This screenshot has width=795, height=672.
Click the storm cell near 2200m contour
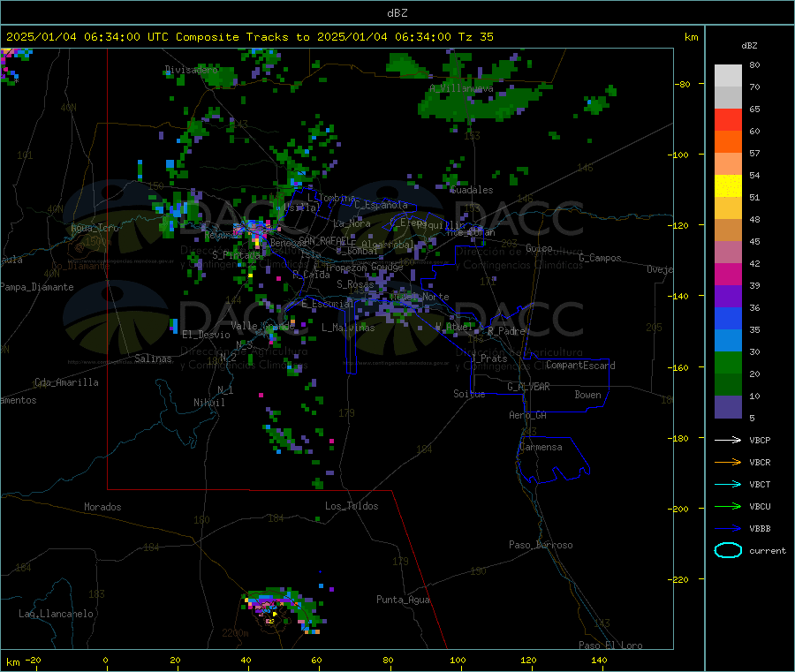pos(284,611)
